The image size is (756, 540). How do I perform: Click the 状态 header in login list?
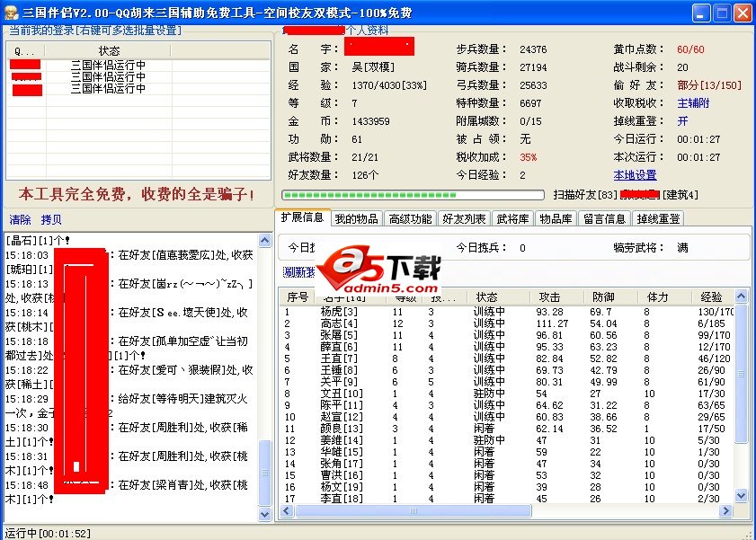coord(109,50)
